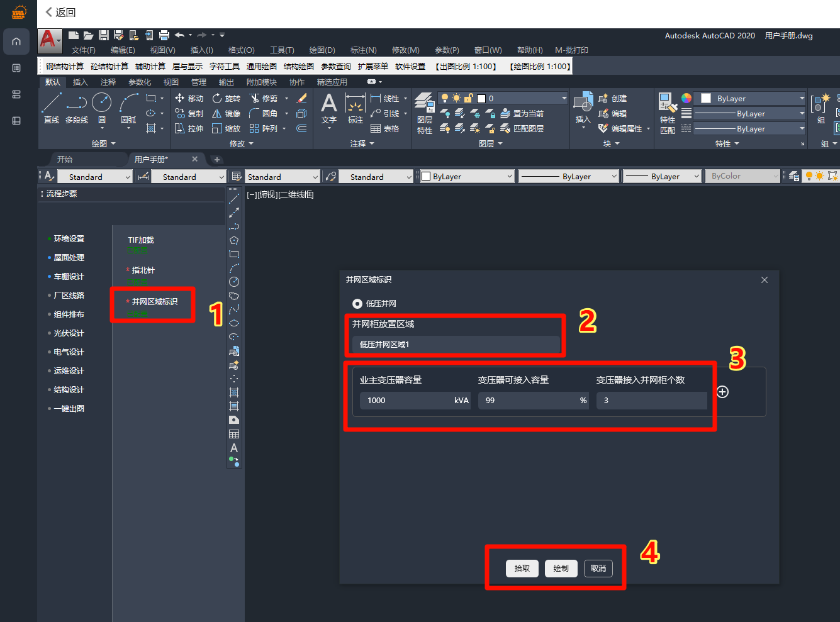
Task: Expand the 绘图 panel flyout arrow
Action: point(113,144)
